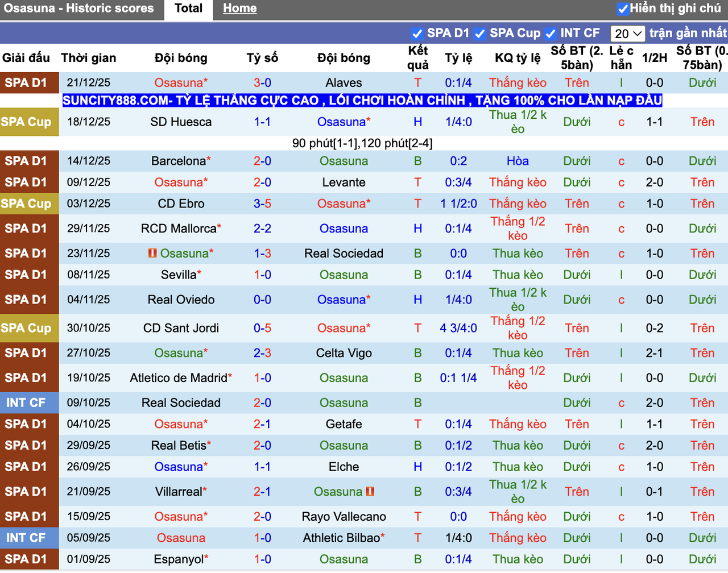Click the 3-0 score versus Alaves
Screen dimensions: 728x573
click(x=262, y=83)
